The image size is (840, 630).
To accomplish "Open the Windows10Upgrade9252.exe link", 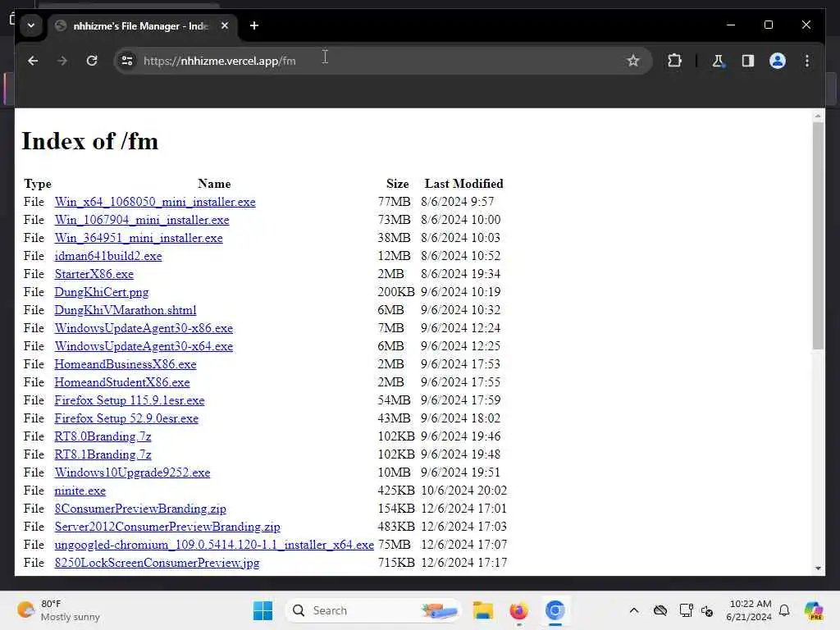I will click(132, 472).
